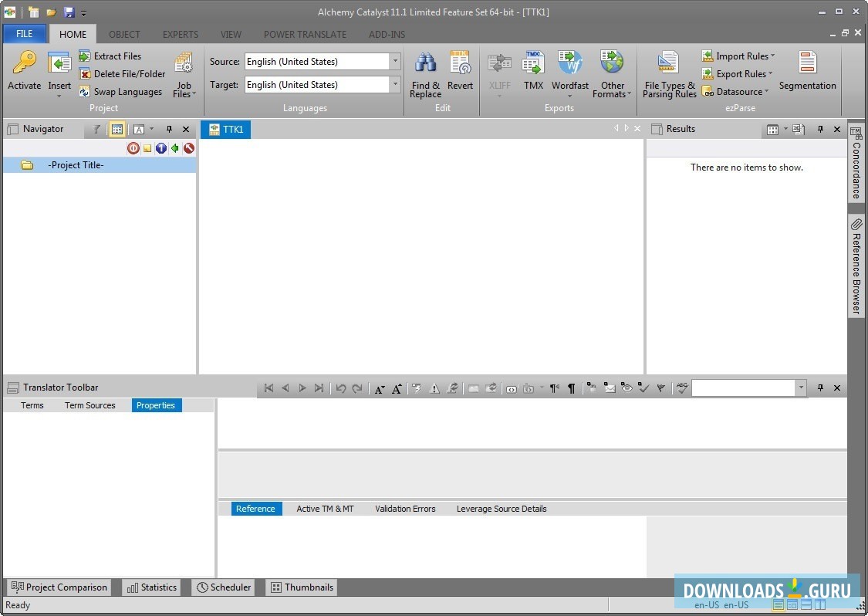Click the Navigator filter funnel icon
The width and height of the screenshot is (868, 616).
[97, 129]
